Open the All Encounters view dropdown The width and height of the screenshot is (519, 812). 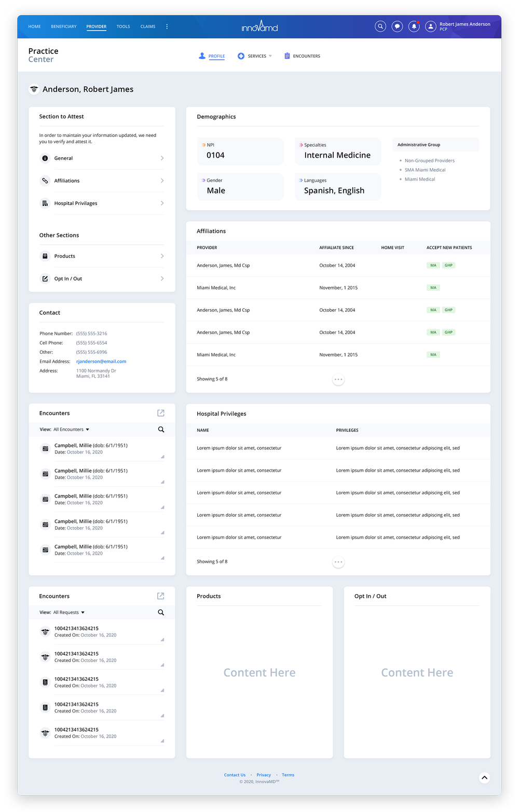click(x=71, y=429)
